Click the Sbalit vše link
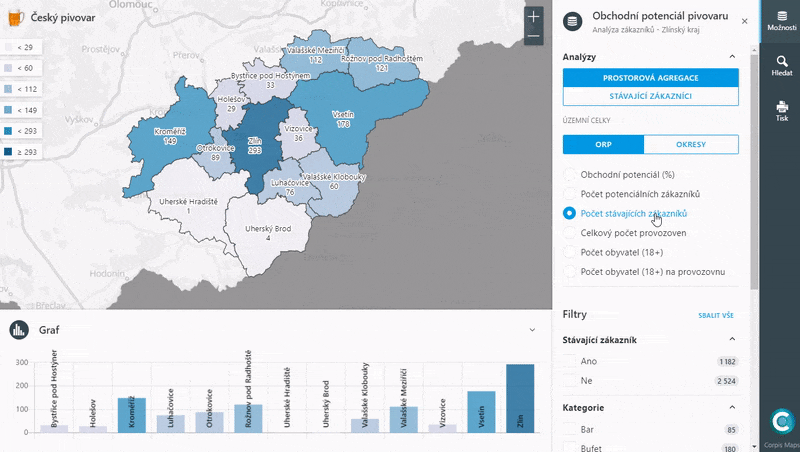The width and height of the screenshot is (800, 452). click(x=716, y=315)
